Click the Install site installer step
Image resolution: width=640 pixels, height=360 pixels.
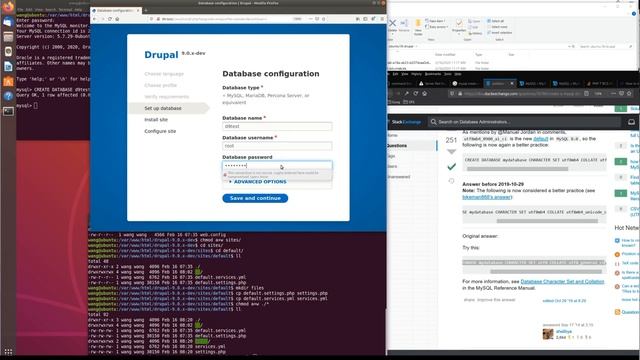pos(156,120)
